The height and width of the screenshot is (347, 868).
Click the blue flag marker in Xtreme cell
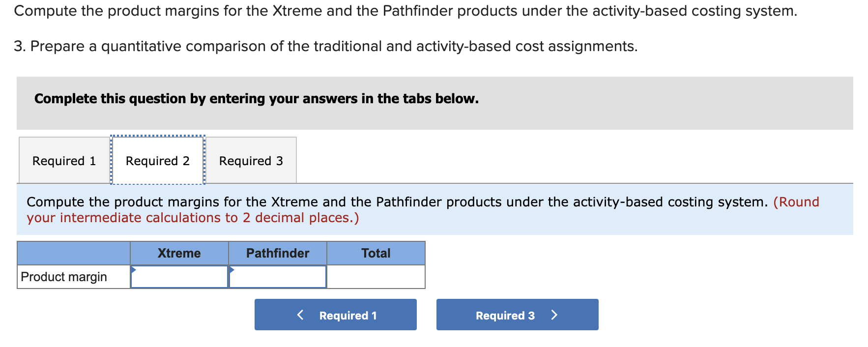(133, 269)
